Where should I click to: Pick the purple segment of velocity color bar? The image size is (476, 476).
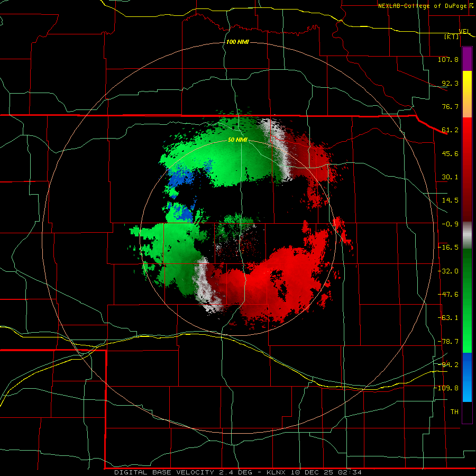click(467, 59)
